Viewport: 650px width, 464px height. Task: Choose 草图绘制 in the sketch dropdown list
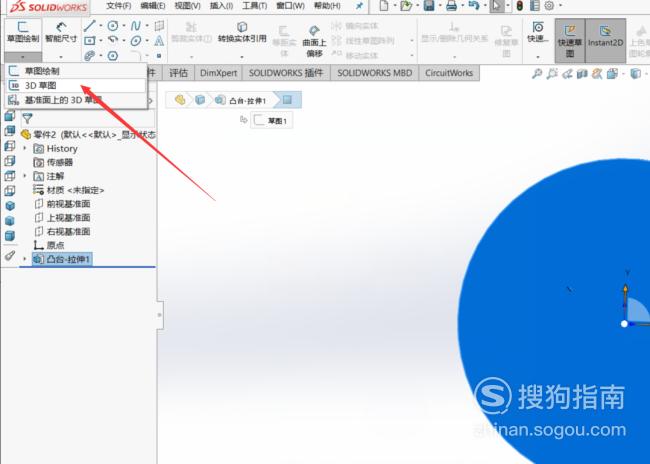(x=76, y=71)
